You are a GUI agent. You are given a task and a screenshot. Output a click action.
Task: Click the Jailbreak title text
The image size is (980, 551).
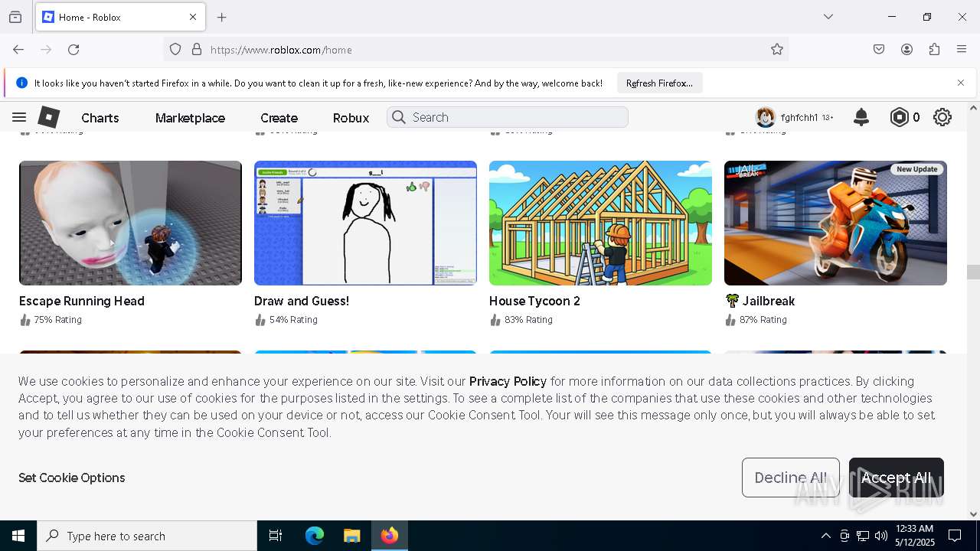click(x=769, y=301)
